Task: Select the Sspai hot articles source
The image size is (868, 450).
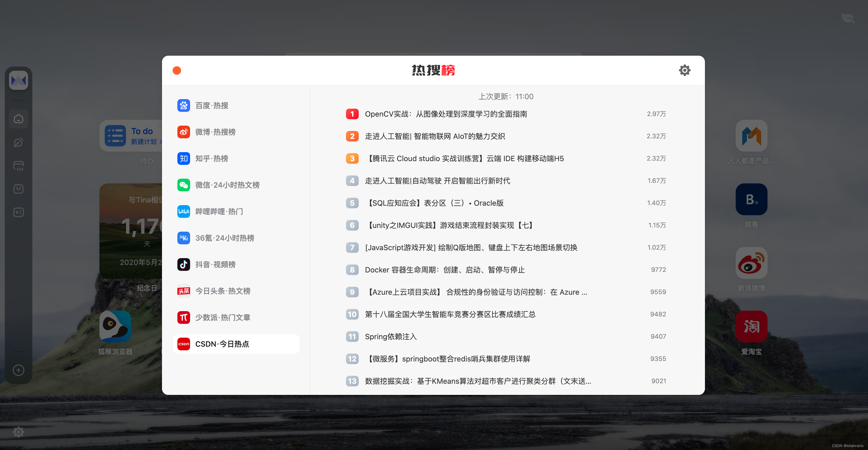Action: (222, 317)
